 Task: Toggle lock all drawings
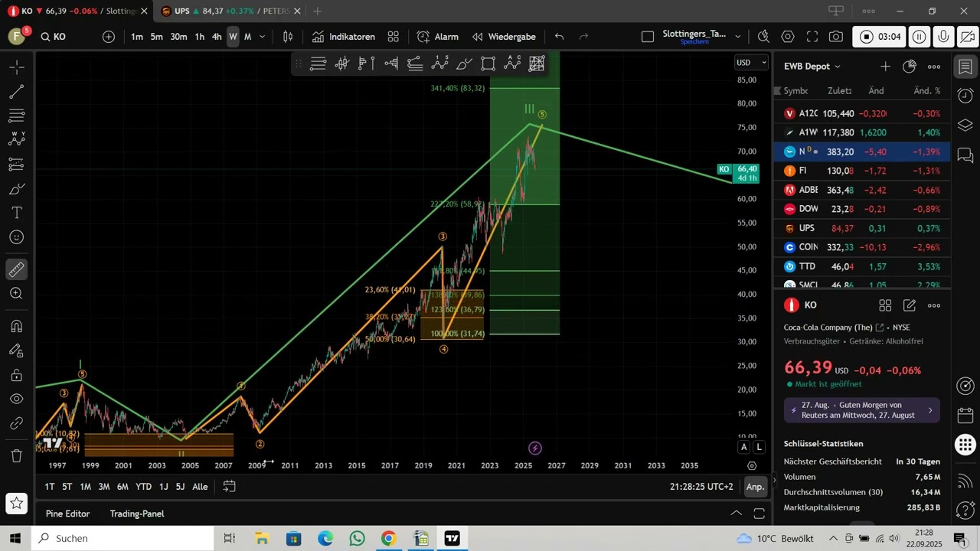pos(16,375)
